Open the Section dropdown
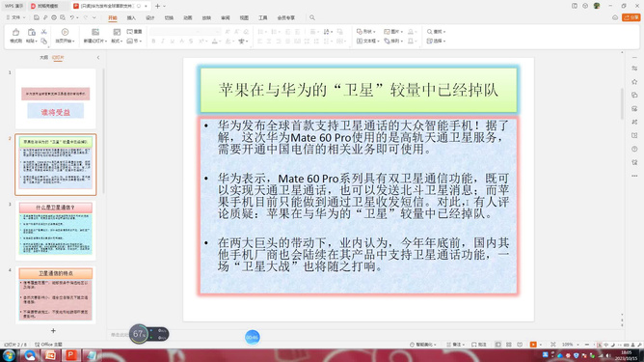644x362 pixels. 134,42
